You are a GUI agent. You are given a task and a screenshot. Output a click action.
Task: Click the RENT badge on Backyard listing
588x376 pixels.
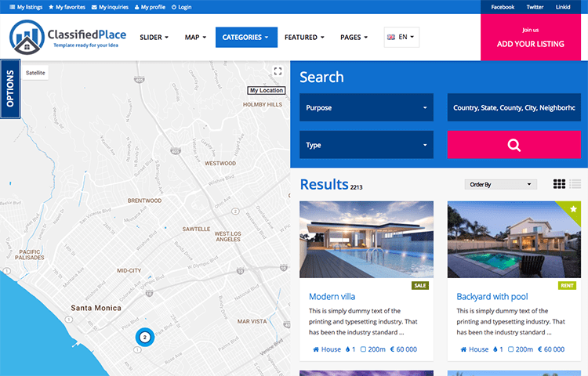[567, 285]
